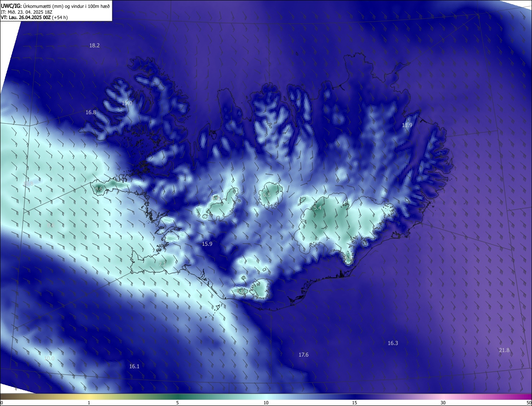The height and width of the screenshot is (406, 532).
Task: Click the 11.0 value over the Westfjords
Action: click(126, 103)
